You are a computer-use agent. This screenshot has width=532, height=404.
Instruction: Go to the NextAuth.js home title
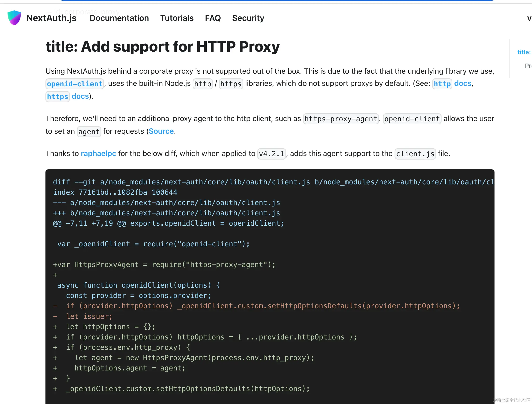pos(51,18)
